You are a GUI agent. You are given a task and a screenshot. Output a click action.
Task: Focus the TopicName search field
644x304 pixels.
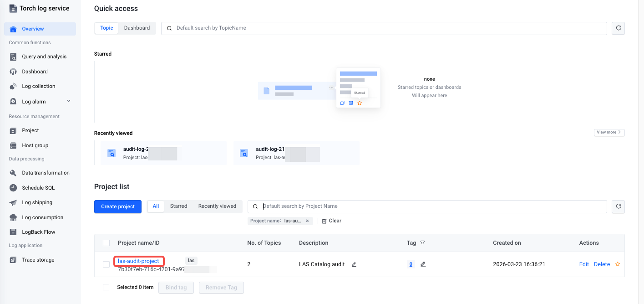(384, 28)
